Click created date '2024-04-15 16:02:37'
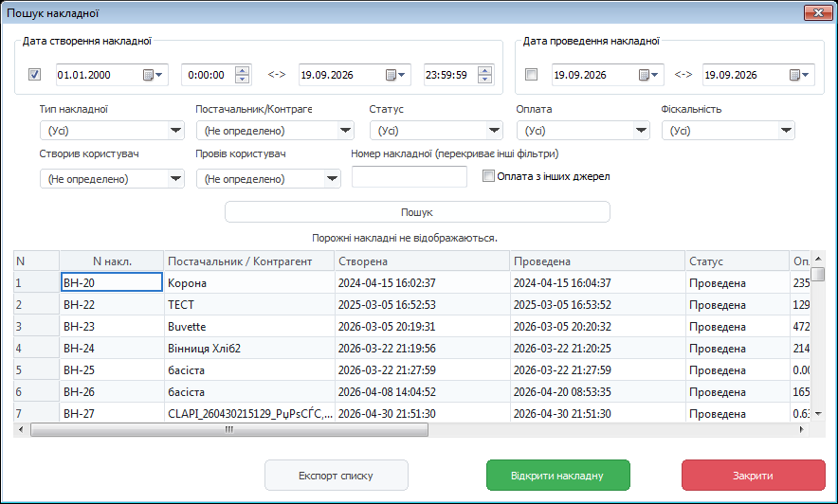The image size is (838, 504). point(422,282)
